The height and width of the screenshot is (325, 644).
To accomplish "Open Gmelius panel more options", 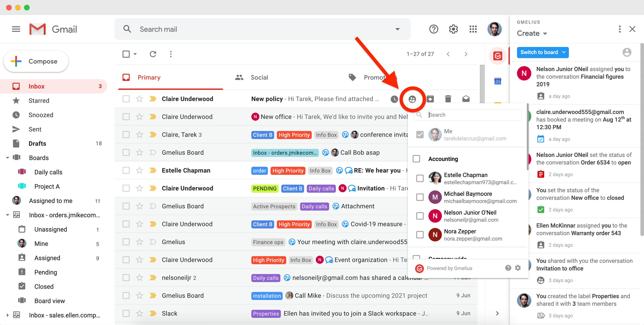I will [x=619, y=29].
